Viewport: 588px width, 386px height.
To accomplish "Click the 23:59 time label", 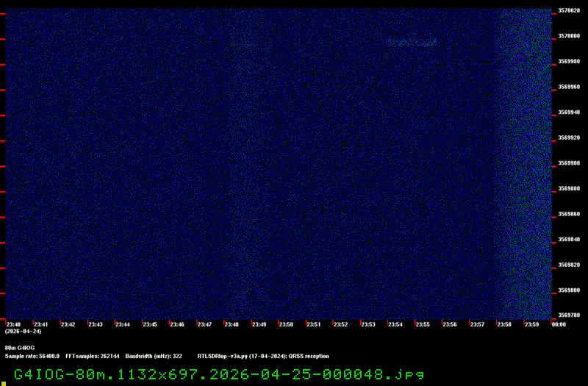I will click(531, 324).
